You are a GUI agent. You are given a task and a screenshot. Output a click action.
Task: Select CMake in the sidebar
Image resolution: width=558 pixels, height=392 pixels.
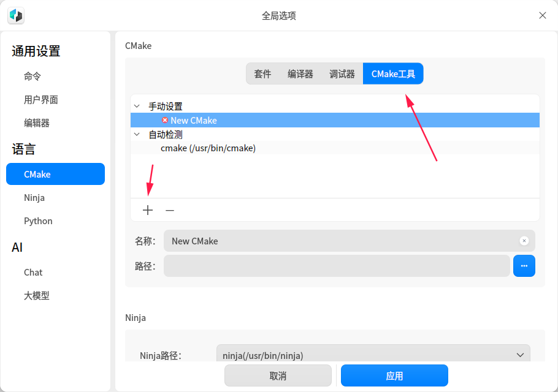click(56, 174)
